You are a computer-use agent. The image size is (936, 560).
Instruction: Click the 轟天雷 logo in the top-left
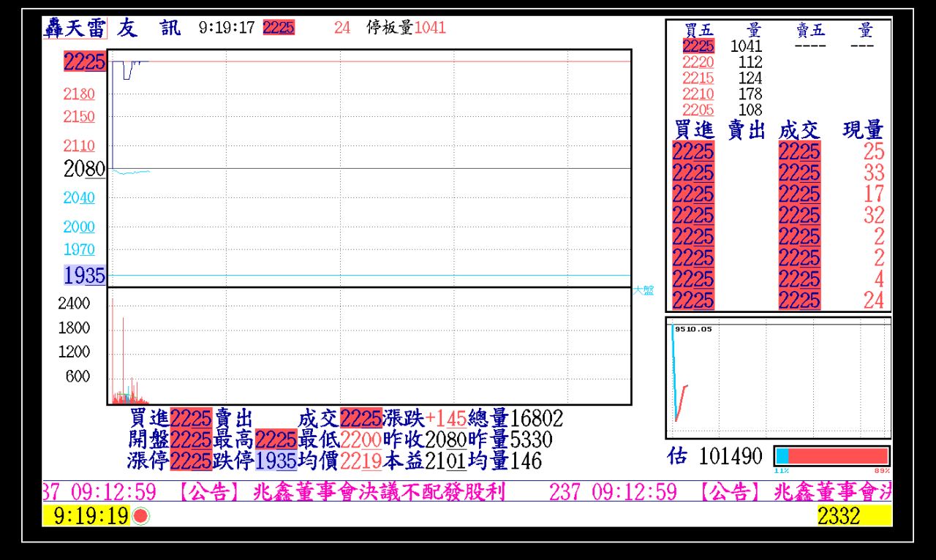75,29
